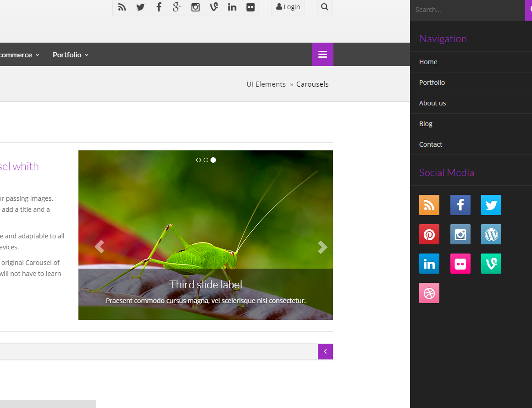Follow the UI Elements breadcrumb link
This screenshot has width=532, height=408.
point(266,84)
